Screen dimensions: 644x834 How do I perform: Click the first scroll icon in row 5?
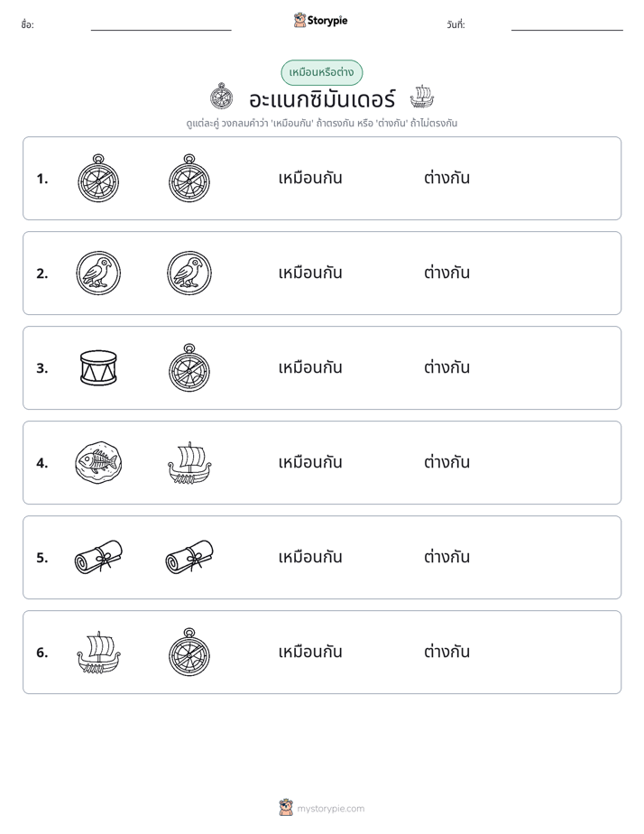click(x=98, y=557)
